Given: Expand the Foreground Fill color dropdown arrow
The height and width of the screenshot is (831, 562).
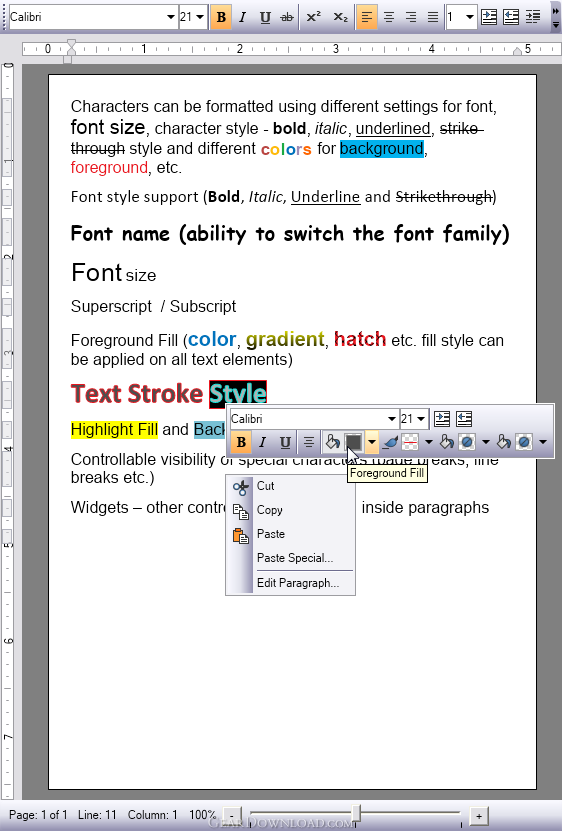Looking at the screenshot, I should click(x=372, y=442).
